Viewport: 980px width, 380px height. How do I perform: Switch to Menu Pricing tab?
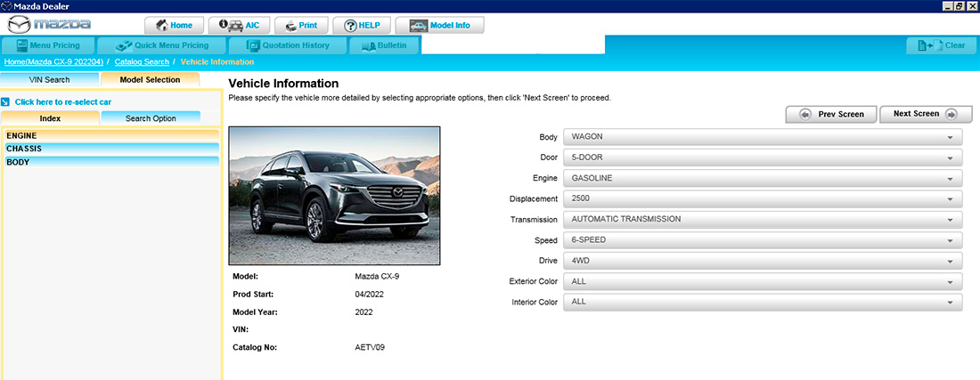(x=48, y=45)
